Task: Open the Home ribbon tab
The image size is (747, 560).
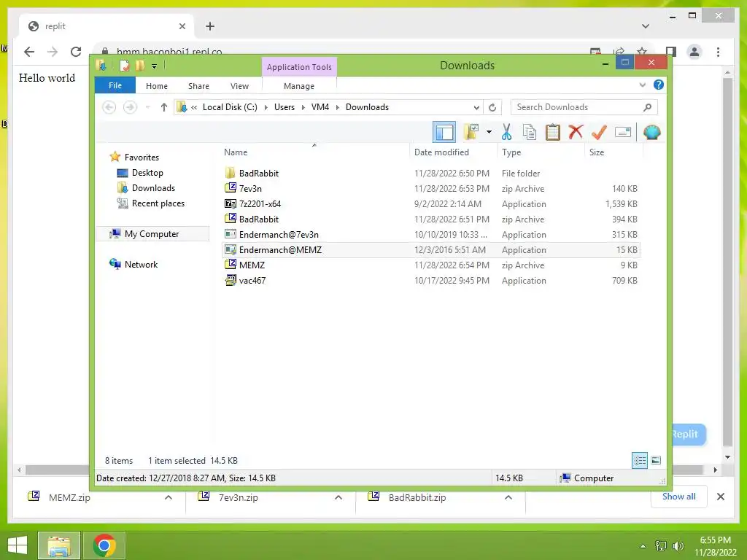Action: coord(157,86)
